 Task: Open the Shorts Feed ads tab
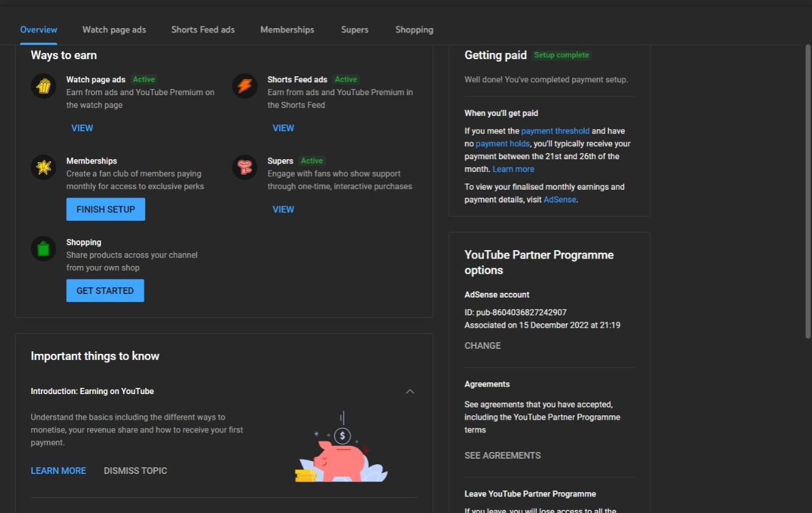click(203, 30)
